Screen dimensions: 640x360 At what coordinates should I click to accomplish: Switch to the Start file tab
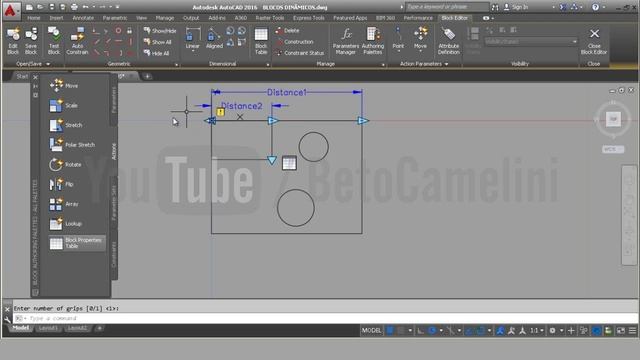(x=22, y=76)
